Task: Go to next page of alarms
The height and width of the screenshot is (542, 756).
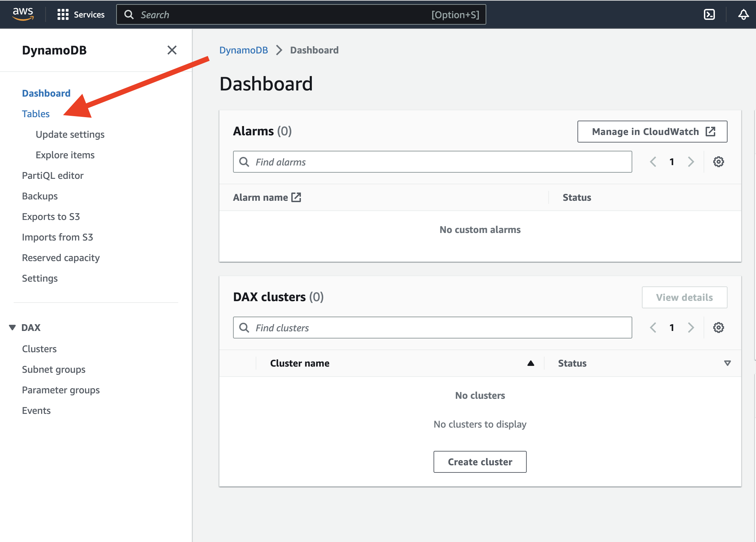Action: [691, 162]
